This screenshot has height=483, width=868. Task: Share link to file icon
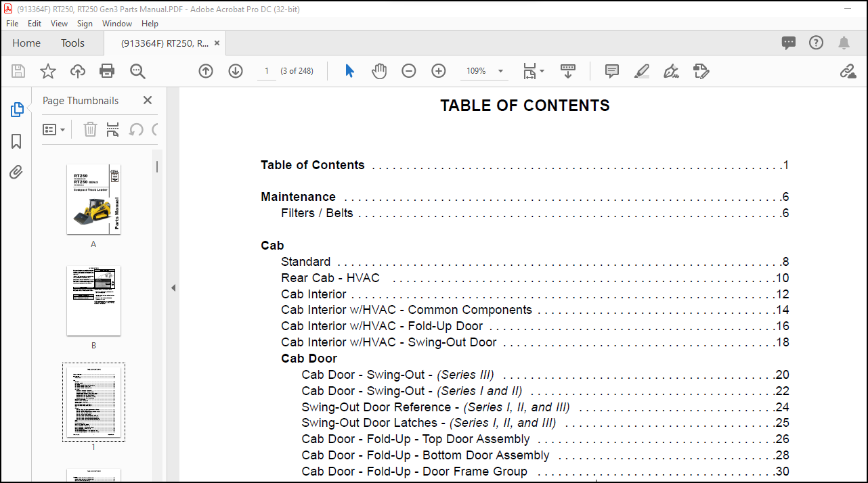pyautogui.click(x=848, y=71)
